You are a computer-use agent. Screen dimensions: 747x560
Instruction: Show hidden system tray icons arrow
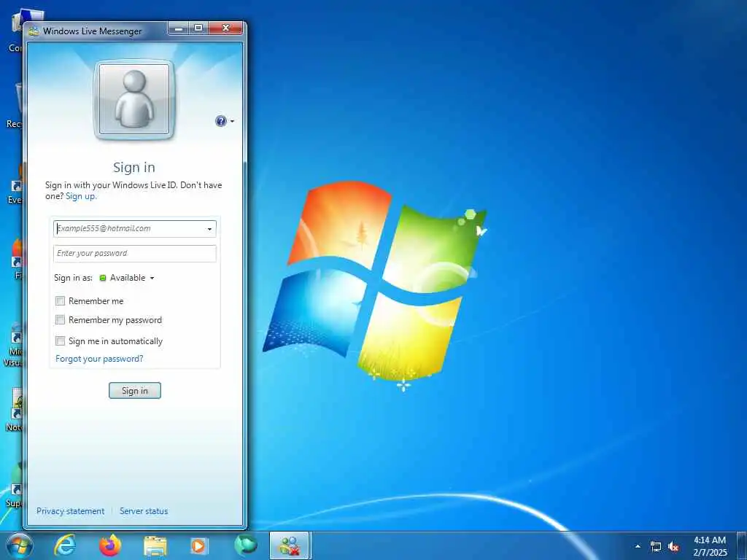(x=638, y=546)
